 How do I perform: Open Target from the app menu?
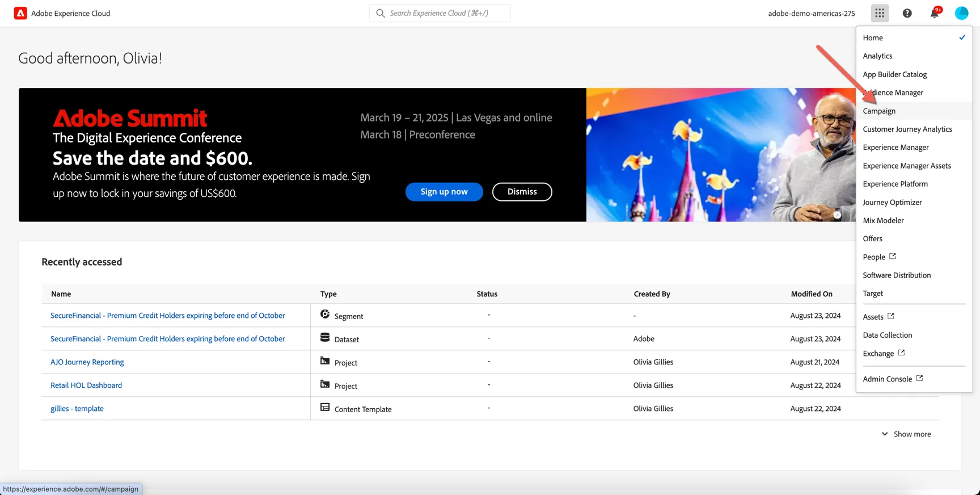click(914, 293)
